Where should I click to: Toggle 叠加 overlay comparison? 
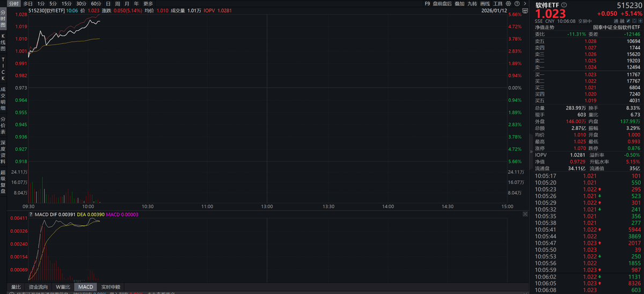point(459,3)
